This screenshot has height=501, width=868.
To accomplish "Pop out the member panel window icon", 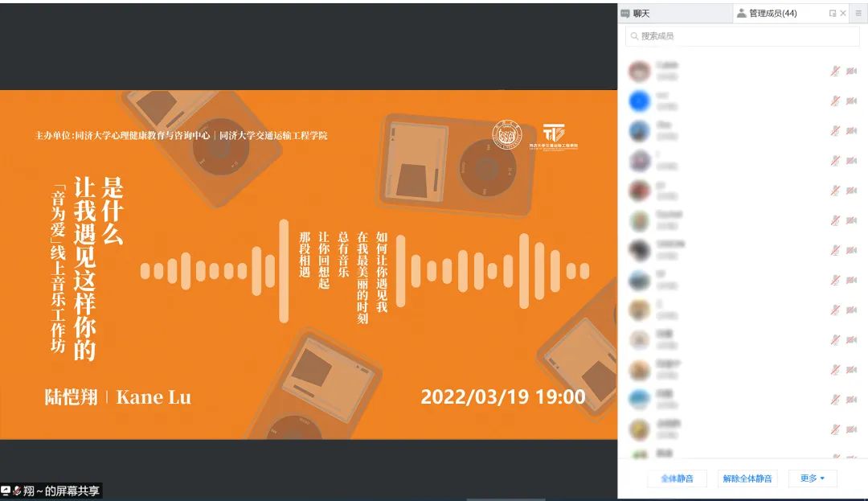I will [x=833, y=14].
